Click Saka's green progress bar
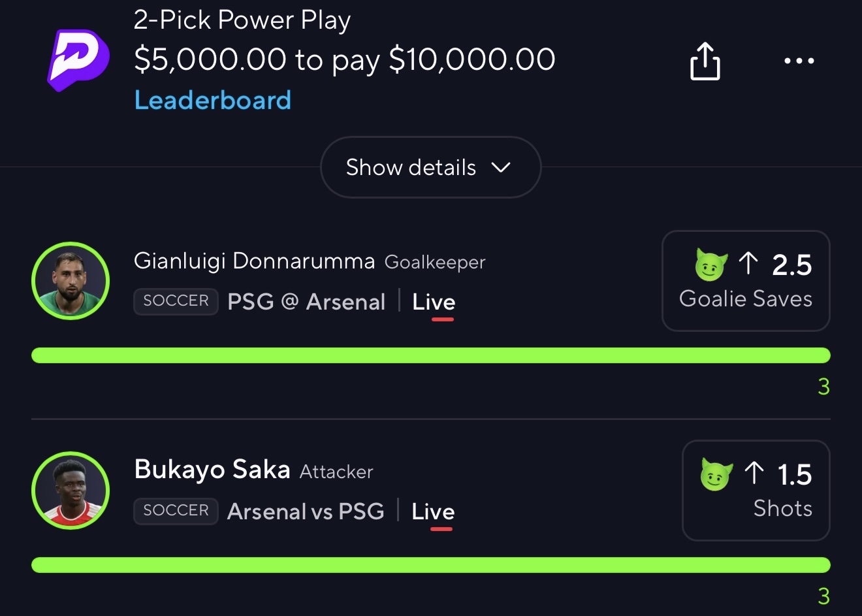 point(431,565)
